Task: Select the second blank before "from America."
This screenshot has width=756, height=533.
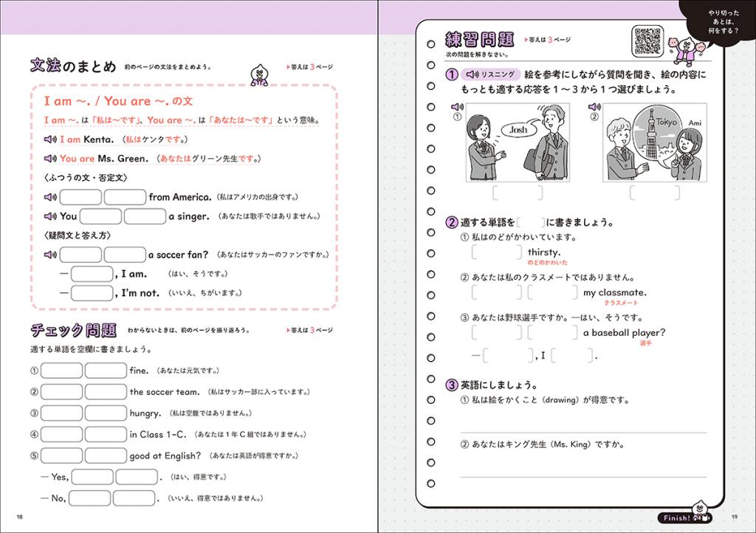Action: pyautogui.click(x=125, y=197)
